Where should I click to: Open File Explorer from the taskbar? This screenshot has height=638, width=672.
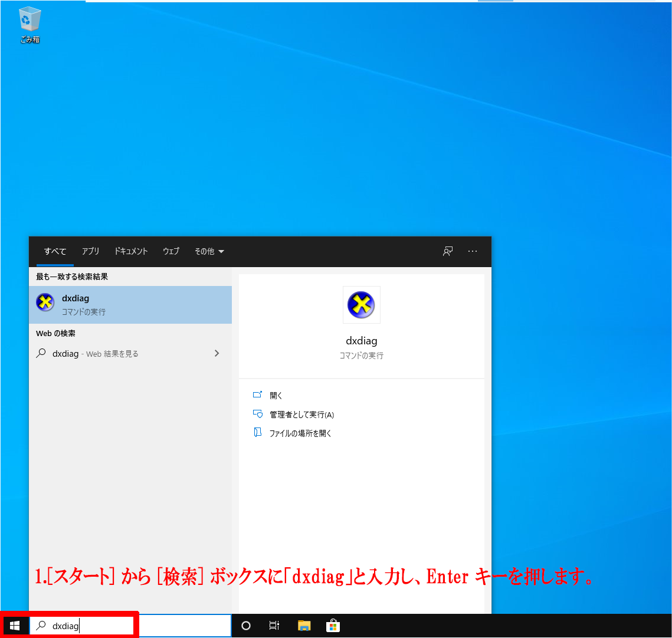coord(304,626)
